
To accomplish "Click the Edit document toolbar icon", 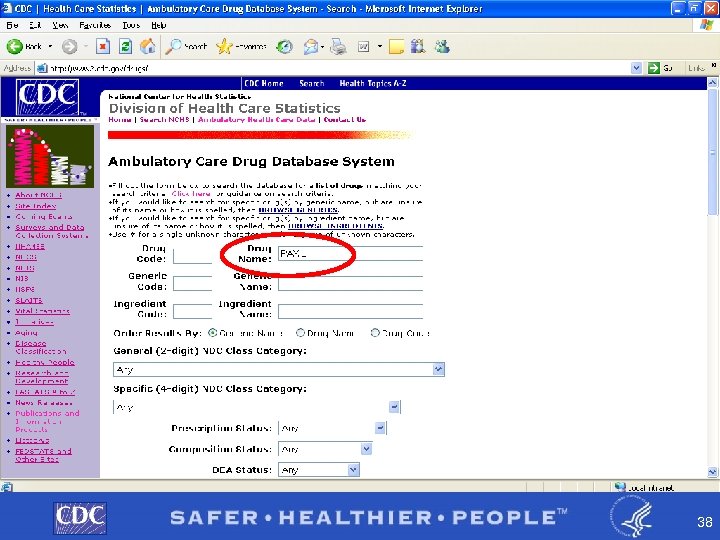I will 363,46.
